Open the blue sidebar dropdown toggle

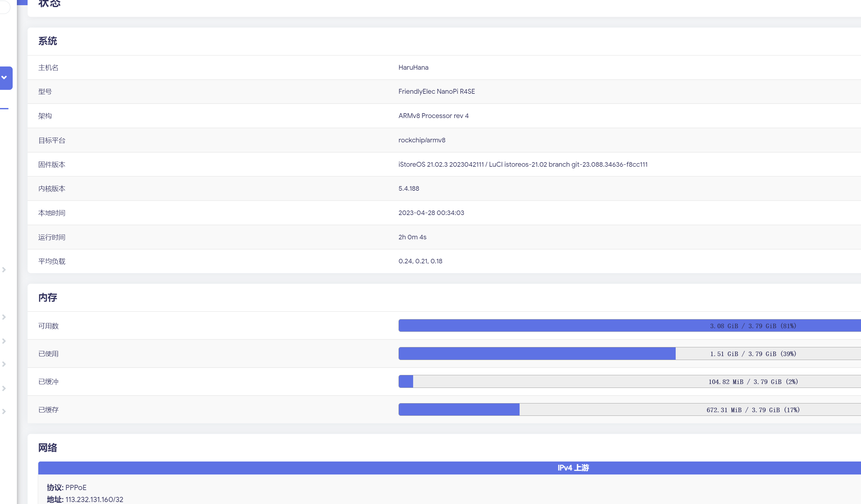[5, 78]
